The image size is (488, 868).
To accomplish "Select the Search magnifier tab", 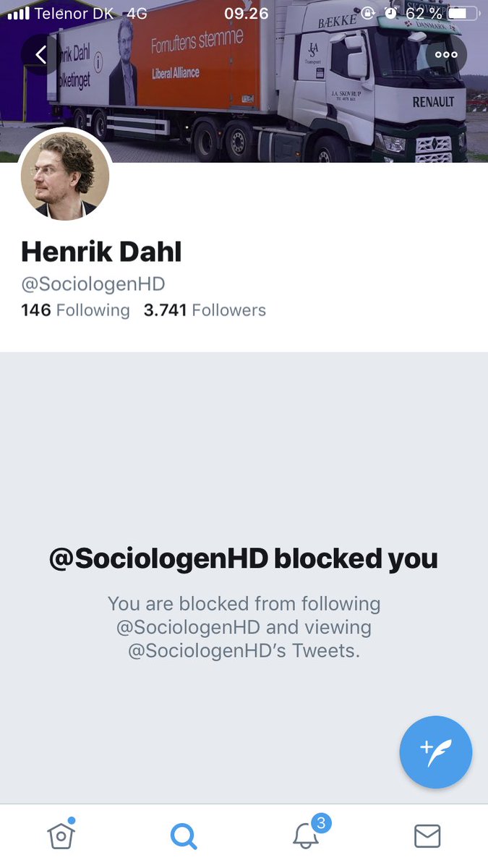I will pyautogui.click(x=184, y=836).
